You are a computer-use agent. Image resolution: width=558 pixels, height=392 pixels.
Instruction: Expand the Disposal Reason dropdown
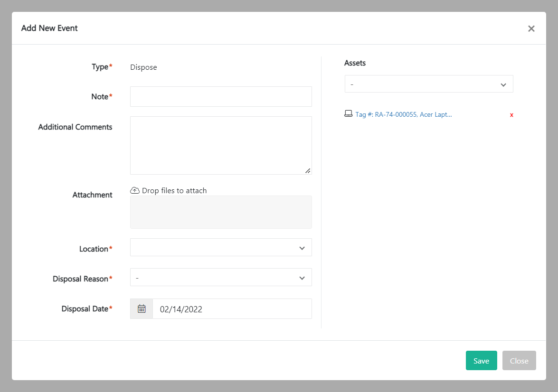[x=221, y=278]
